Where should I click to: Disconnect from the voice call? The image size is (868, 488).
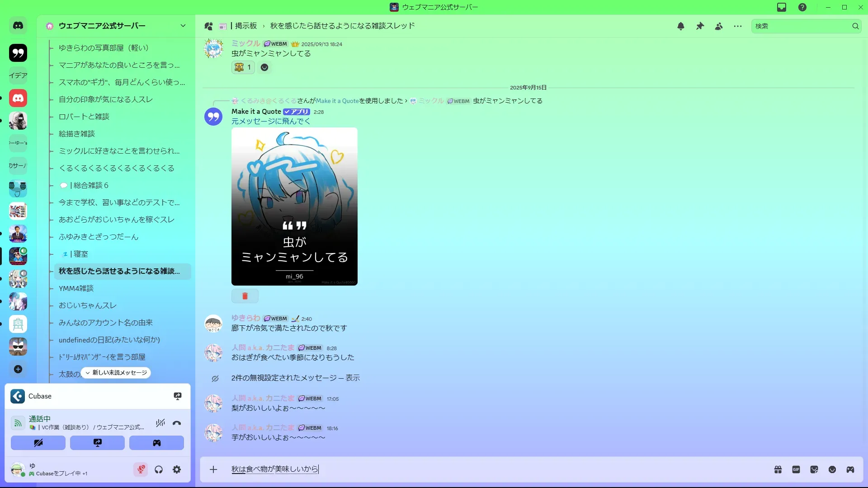tap(177, 423)
